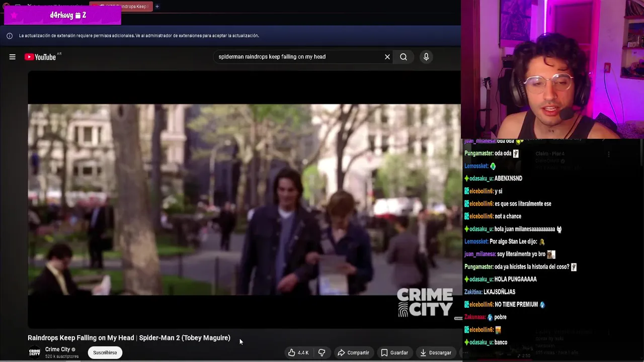Like the video (4.4 K thumbs up)
The height and width of the screenshot is (362, 644).
(x=298, y=352)
